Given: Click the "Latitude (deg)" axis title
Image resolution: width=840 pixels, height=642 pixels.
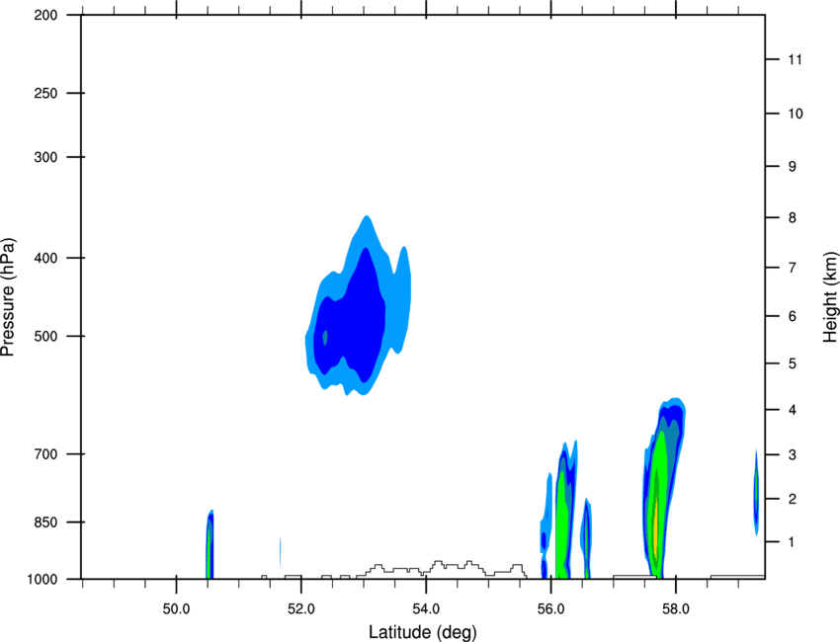Looking at the screenshot, I should tap(422, 632).
